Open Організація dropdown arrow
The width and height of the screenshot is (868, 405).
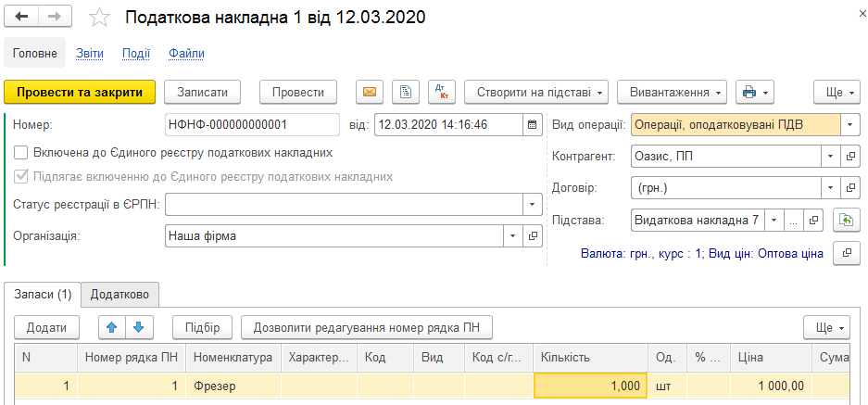click(512, 236)
